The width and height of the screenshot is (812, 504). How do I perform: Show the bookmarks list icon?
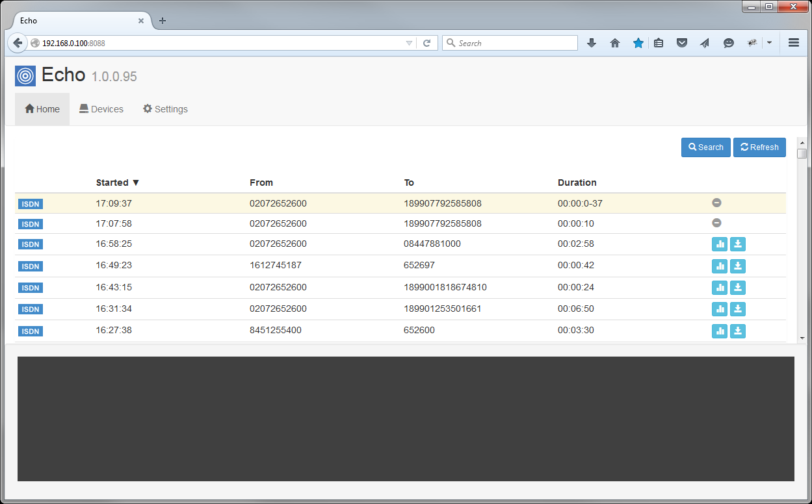[659, 43]
